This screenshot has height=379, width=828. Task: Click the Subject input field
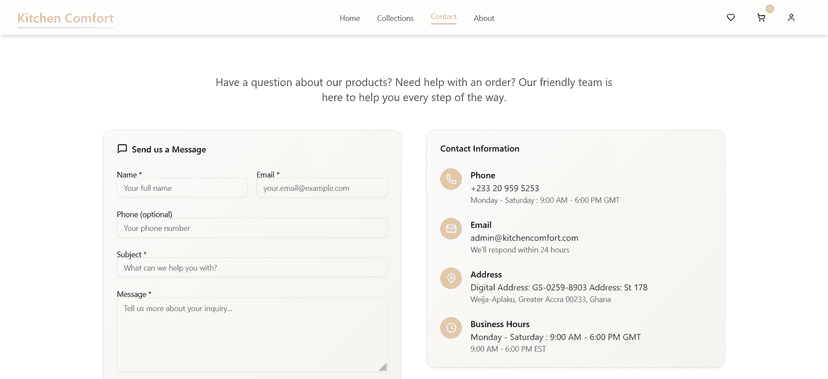[252, 268]
